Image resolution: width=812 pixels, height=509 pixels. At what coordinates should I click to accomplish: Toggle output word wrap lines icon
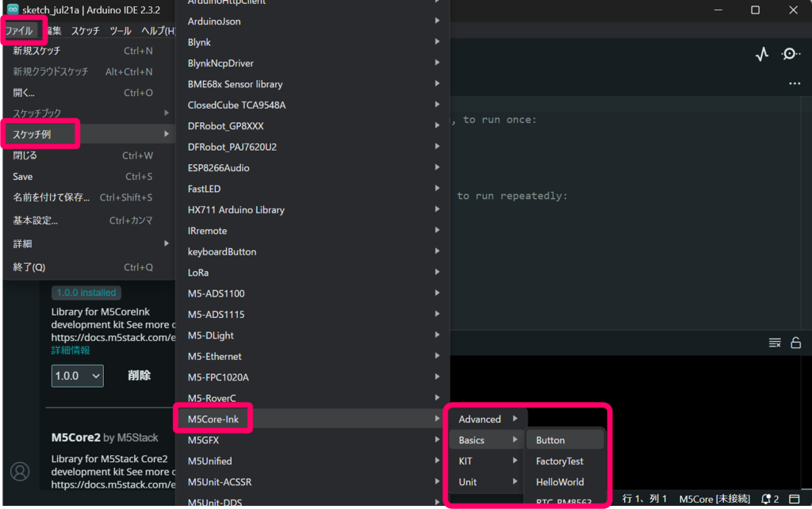(x=775, y=343)
